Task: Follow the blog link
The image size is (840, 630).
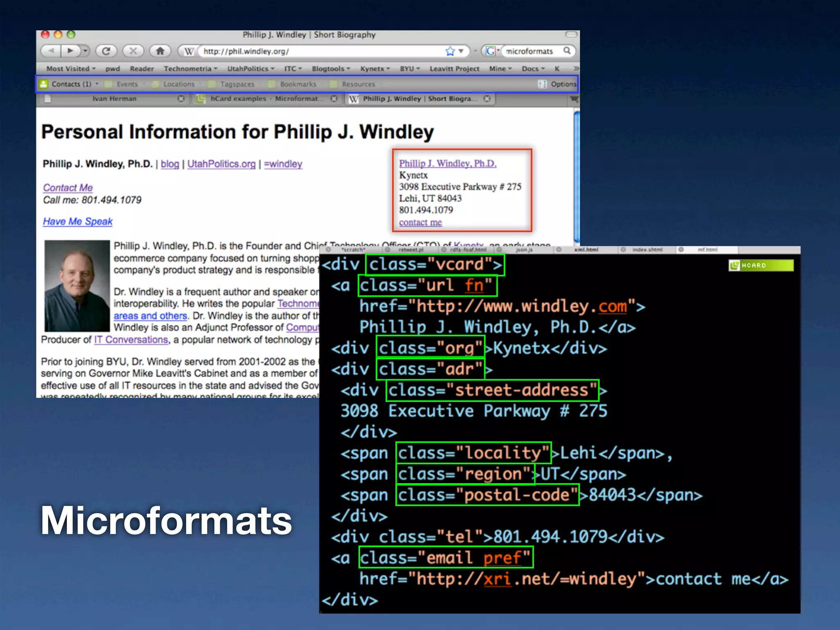Action: (170, 164)
